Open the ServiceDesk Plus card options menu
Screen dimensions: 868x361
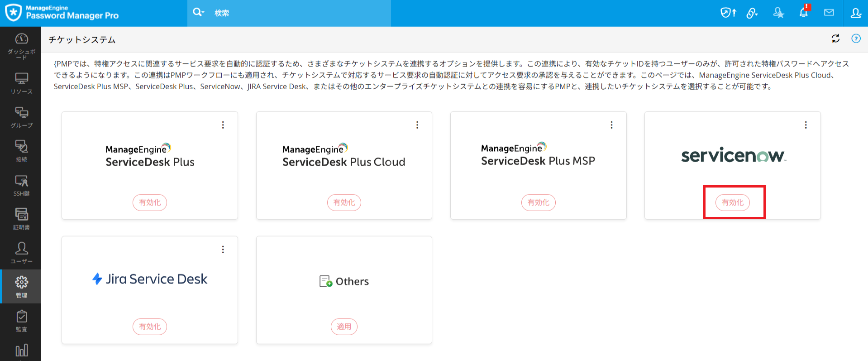(223, 125)
